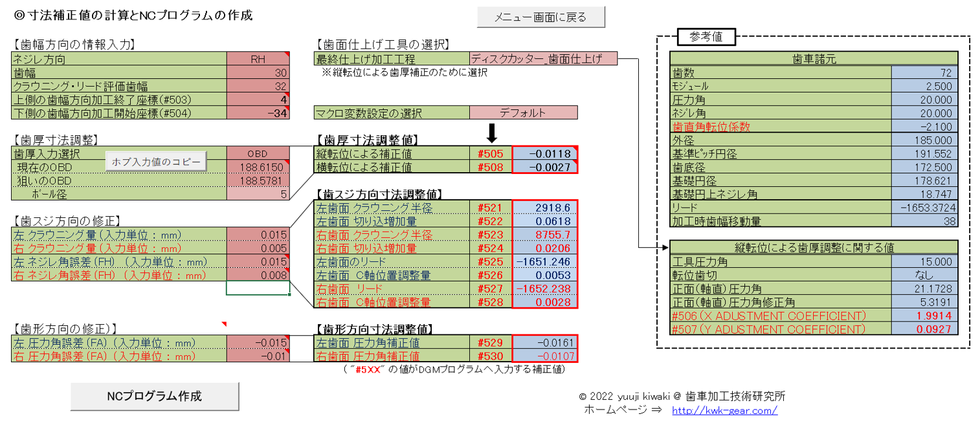
Task: Click the 左 クラウニング量 value 0.015
Action: 258,234
